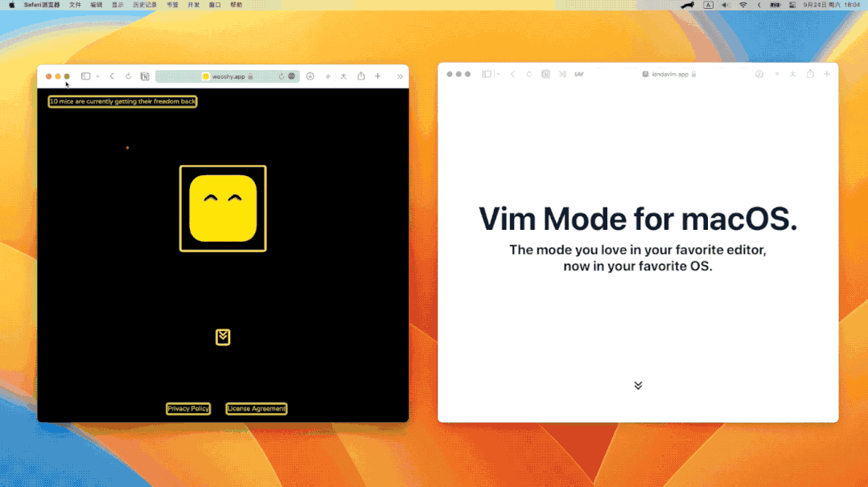This screenshot has width=868, height=487.
Task: Click the kindavim.app address field
Action: point(669,74)
